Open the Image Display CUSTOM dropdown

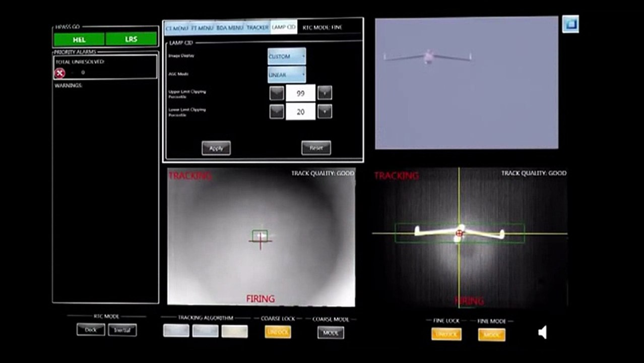(287, 56)
